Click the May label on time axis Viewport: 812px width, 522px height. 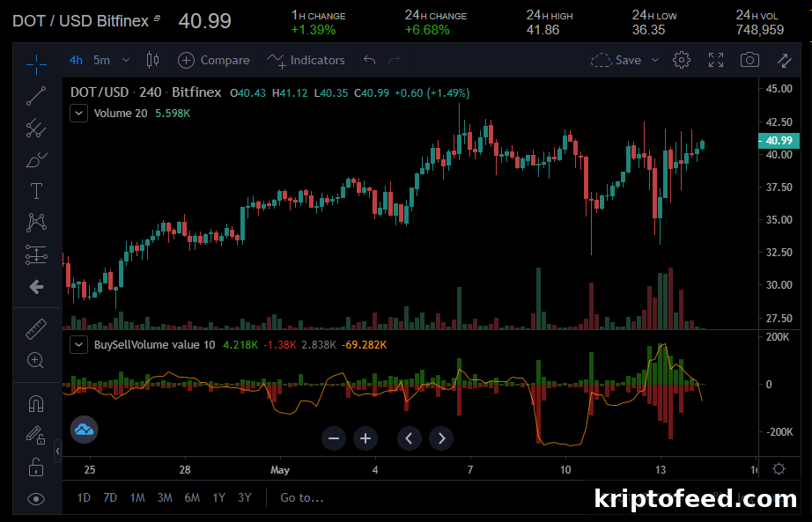click(x=280, y=470)
